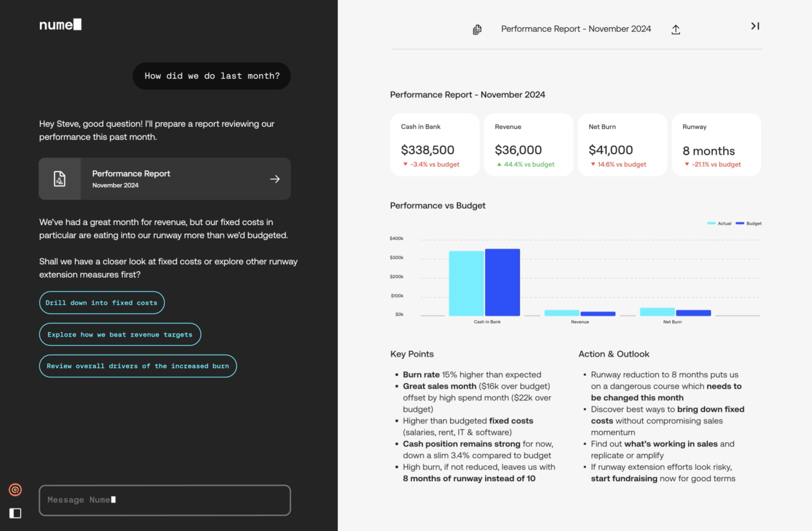Toggle the sidebar layout icon at bottom left
812x531 pixels.
[x=15, y=513]
